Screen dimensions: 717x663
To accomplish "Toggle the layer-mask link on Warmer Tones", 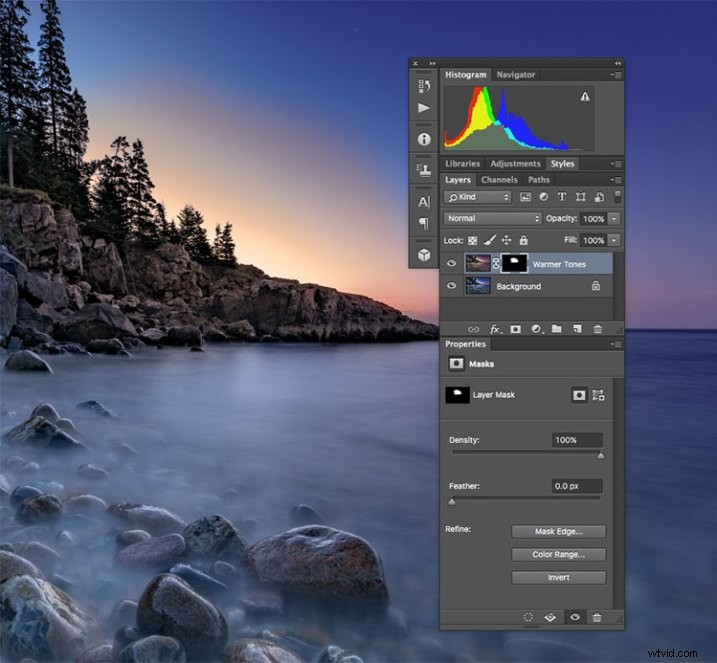I will (496, 263).
